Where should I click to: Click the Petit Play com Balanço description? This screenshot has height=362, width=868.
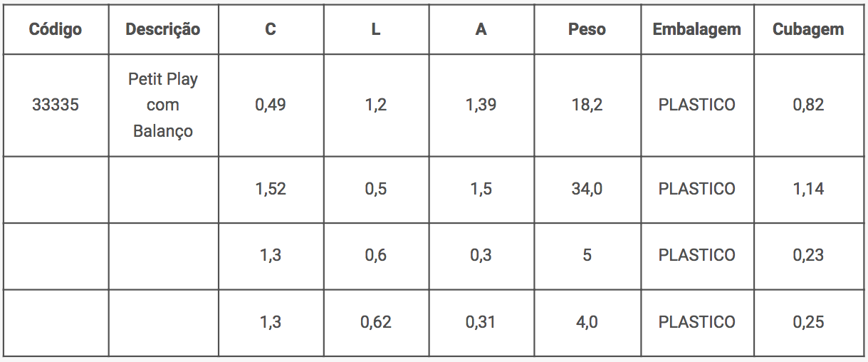tap(163, 105)
